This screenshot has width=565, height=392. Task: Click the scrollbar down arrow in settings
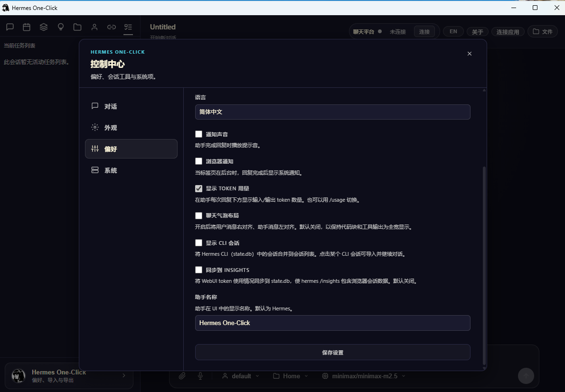484,368
